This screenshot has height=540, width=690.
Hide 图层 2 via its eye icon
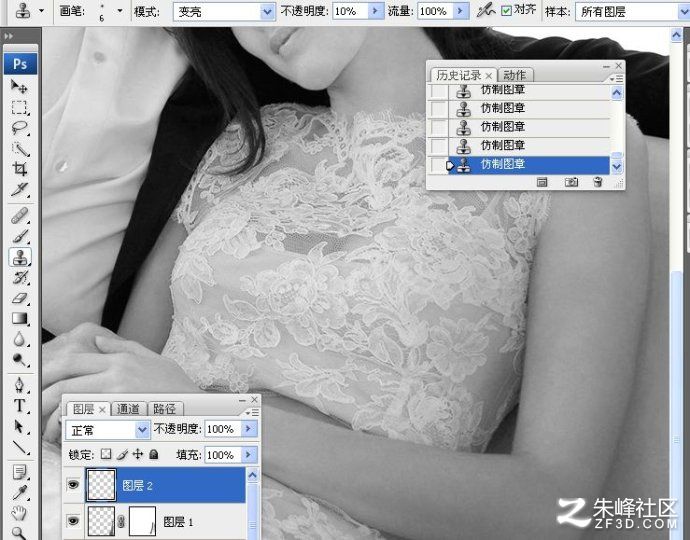(x=73, y=485)
